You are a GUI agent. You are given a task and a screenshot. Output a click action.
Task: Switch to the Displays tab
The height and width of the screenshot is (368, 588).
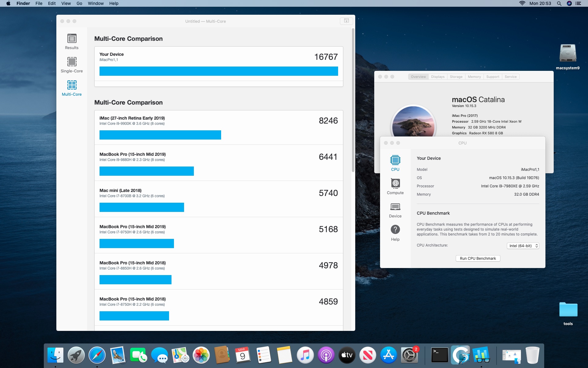[438, 77]
